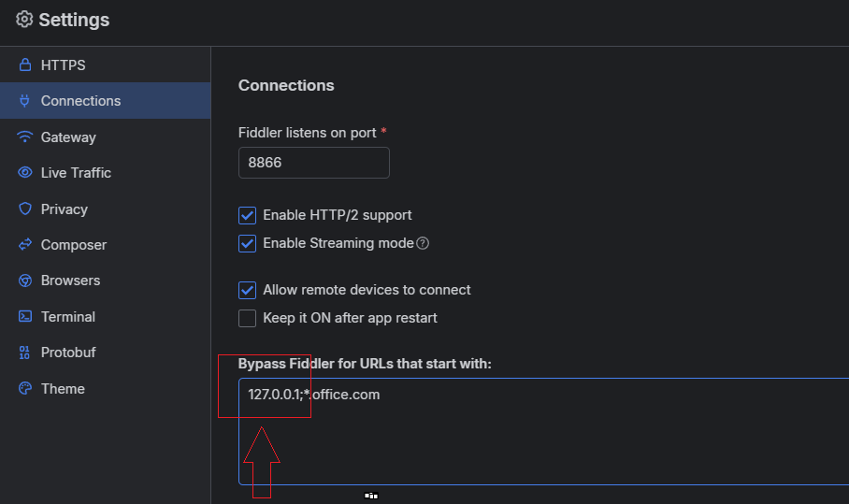Viewport: 849px width, 504px height.
Task: Click the HTTPS lock icon
Action: click(25, 65)
